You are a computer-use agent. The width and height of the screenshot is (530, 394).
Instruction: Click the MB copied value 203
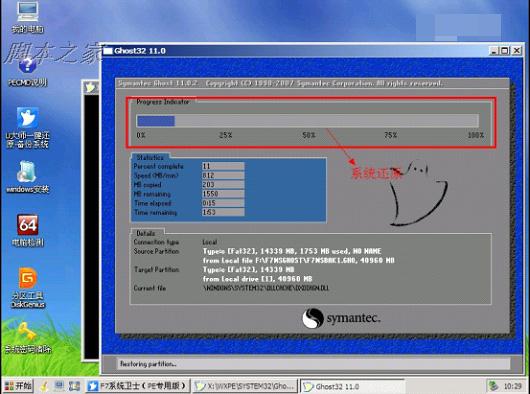223,184
